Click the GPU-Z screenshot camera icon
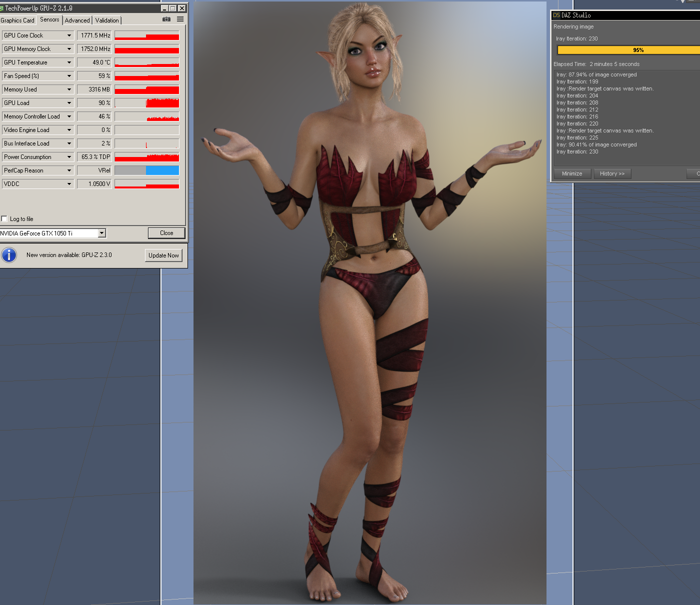700x605 pixels. coord(166,19)
